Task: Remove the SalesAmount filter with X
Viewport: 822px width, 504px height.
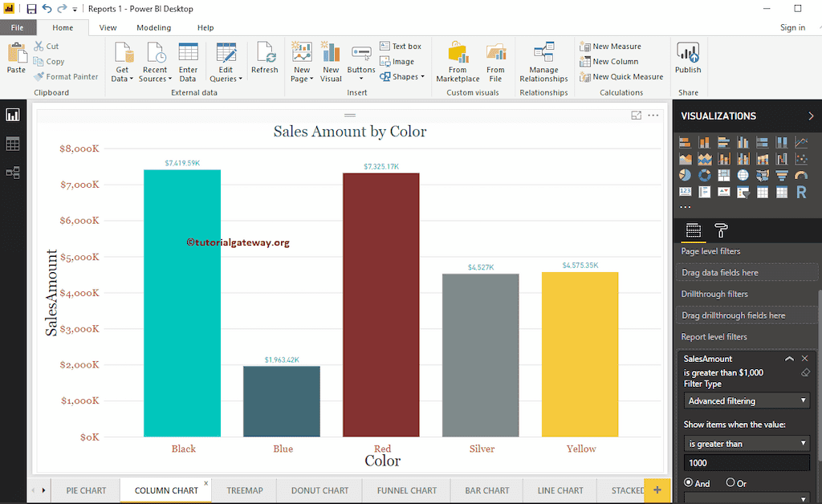Action: pos(804,359)
